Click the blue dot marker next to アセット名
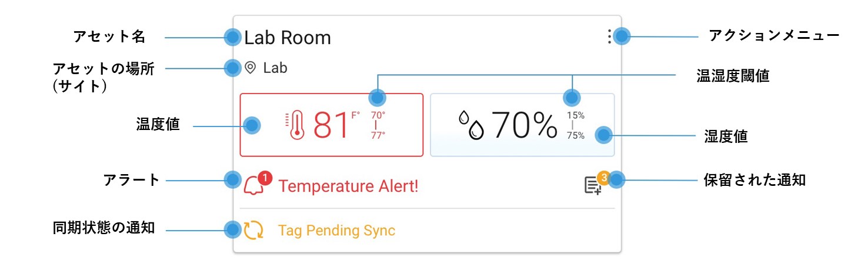Viewport: 868px width, 270px height. pos(233,37)
